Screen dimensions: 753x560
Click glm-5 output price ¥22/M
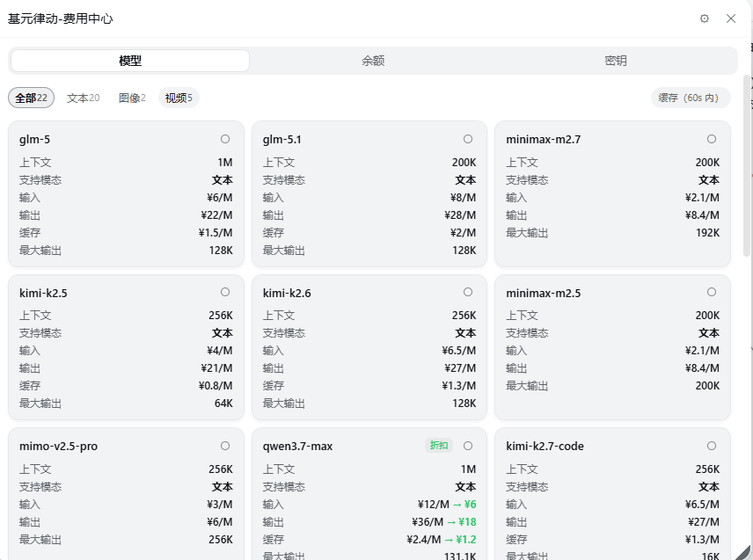(x=216, y=215)
